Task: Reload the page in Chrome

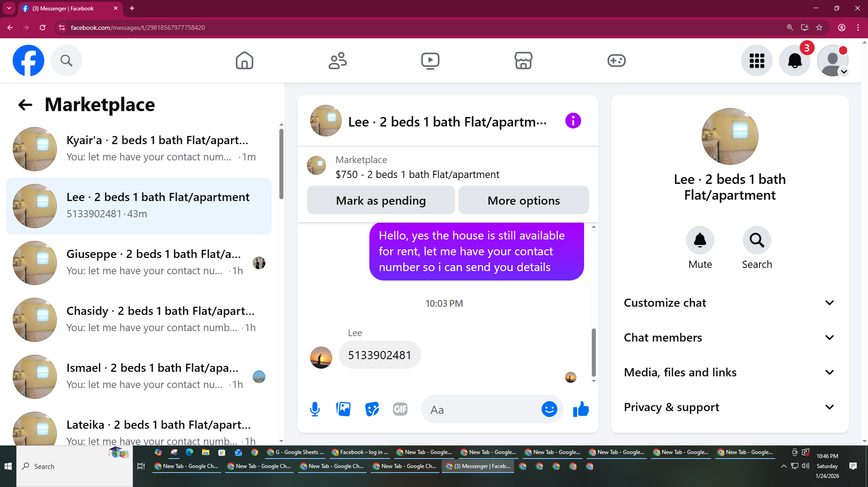Action: (42, 28)
